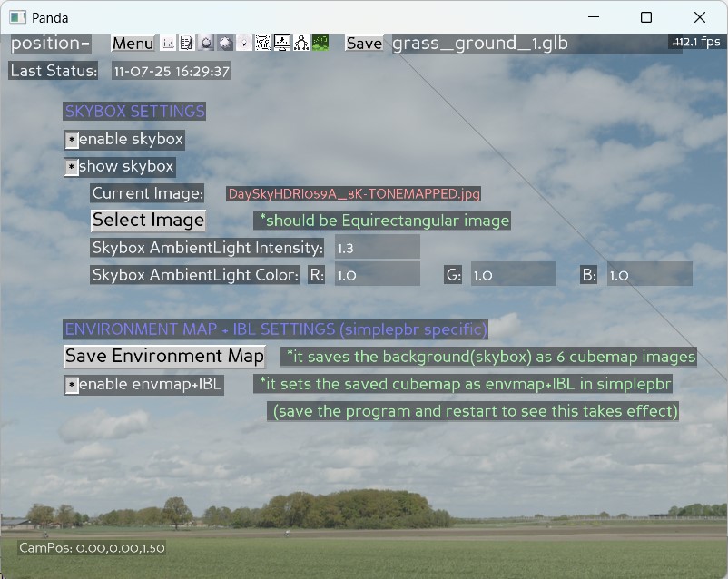Viewport: 728px width, 579px height.
Task: Click the chart axes icon in toolbar
Action: (x=168, y=43)
